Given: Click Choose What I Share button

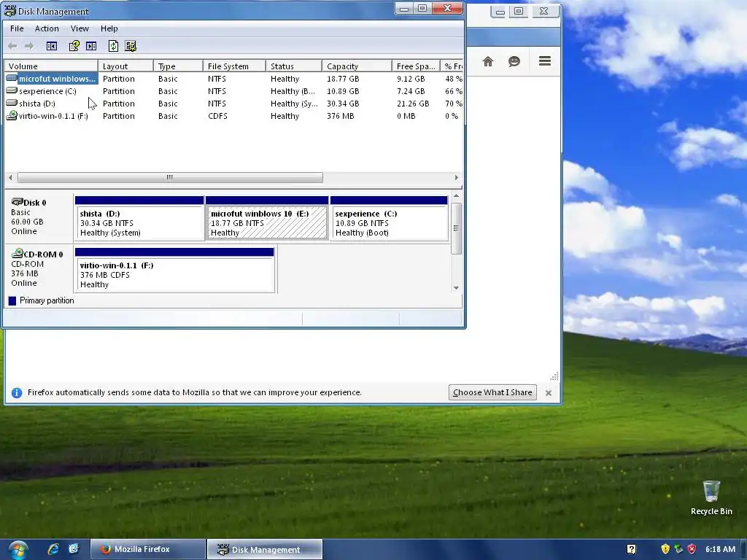Looking at the screenshot, I should pos(492,392).
